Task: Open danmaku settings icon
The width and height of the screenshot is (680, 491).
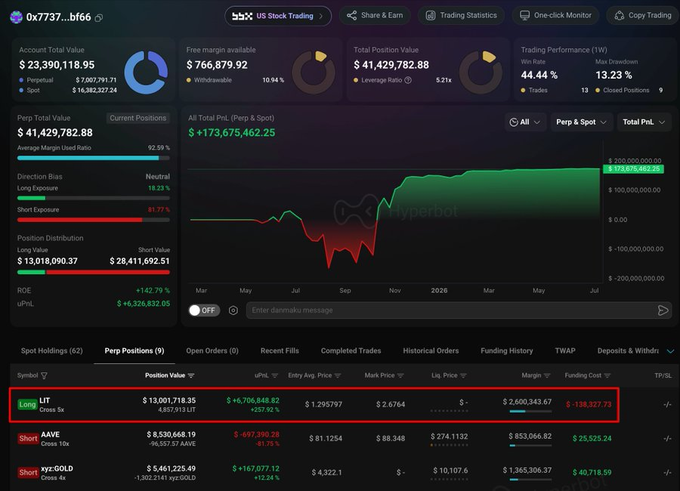Action: click(x=233, y=311)
